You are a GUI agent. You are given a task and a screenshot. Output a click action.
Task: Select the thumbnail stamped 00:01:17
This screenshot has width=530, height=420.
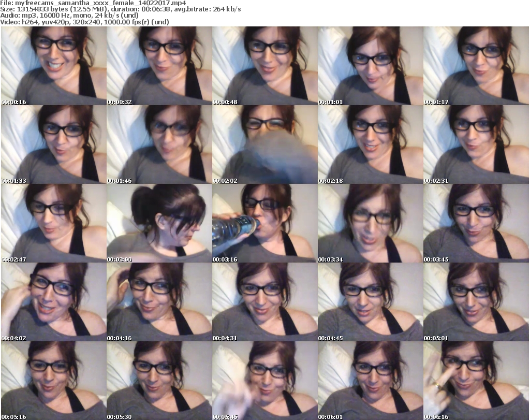coord(476,66)
